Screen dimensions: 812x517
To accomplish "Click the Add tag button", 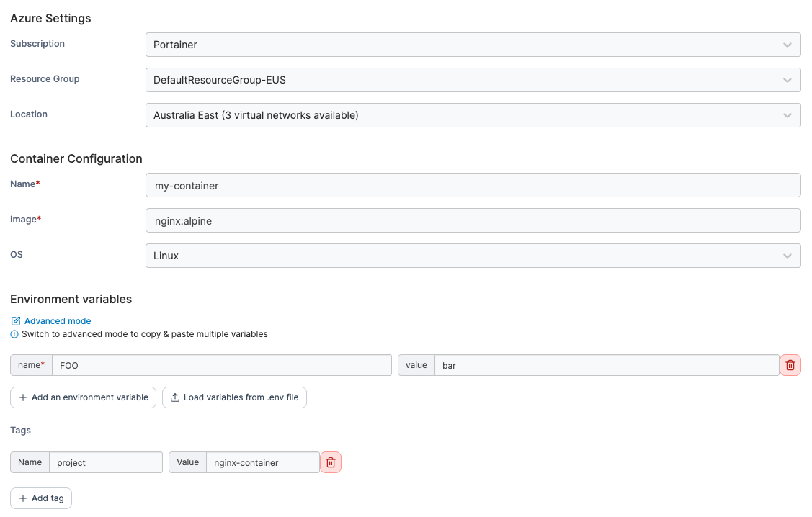I will pos(41,498).
